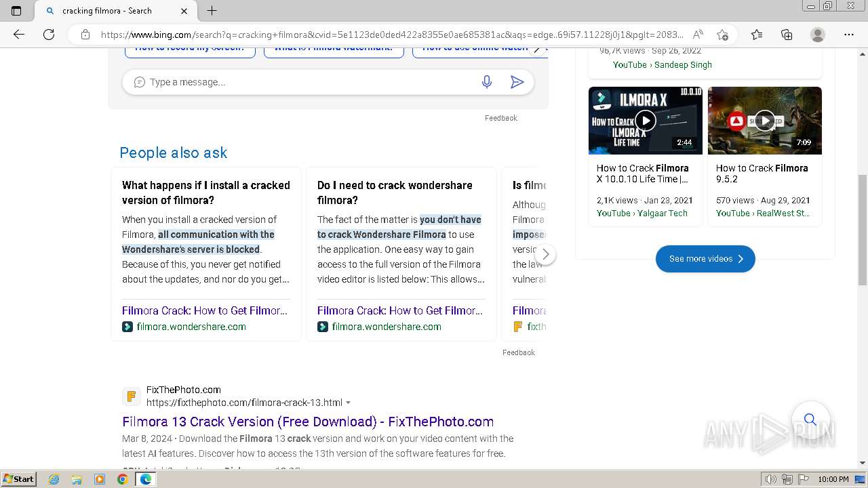Click the Start button
This screenshot has width=868, height=488.
point(19,479)
